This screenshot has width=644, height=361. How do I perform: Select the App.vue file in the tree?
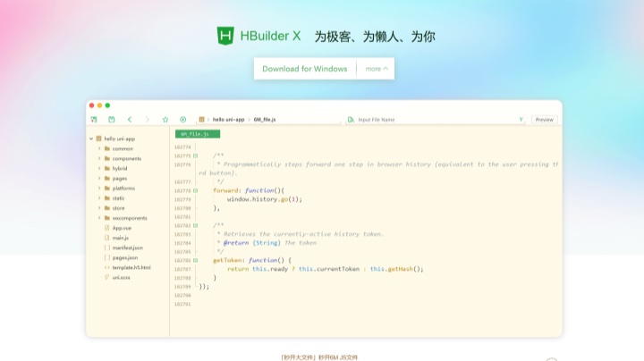pos(122,228)
